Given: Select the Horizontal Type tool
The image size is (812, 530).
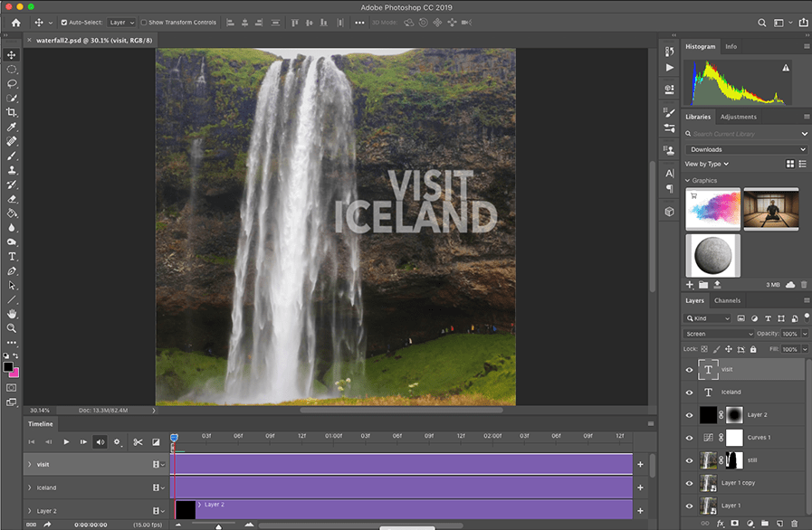Looking at the screenshot, I should (x=12, y=256).
